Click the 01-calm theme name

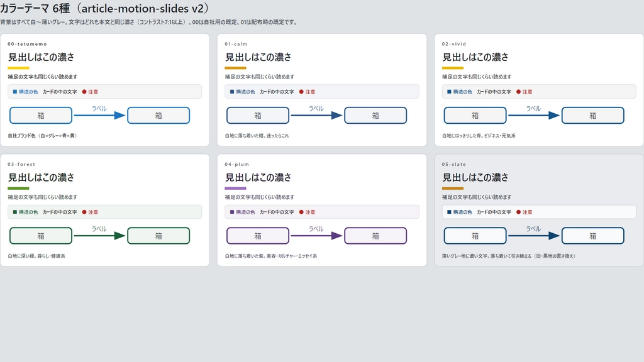pos(236,44)
